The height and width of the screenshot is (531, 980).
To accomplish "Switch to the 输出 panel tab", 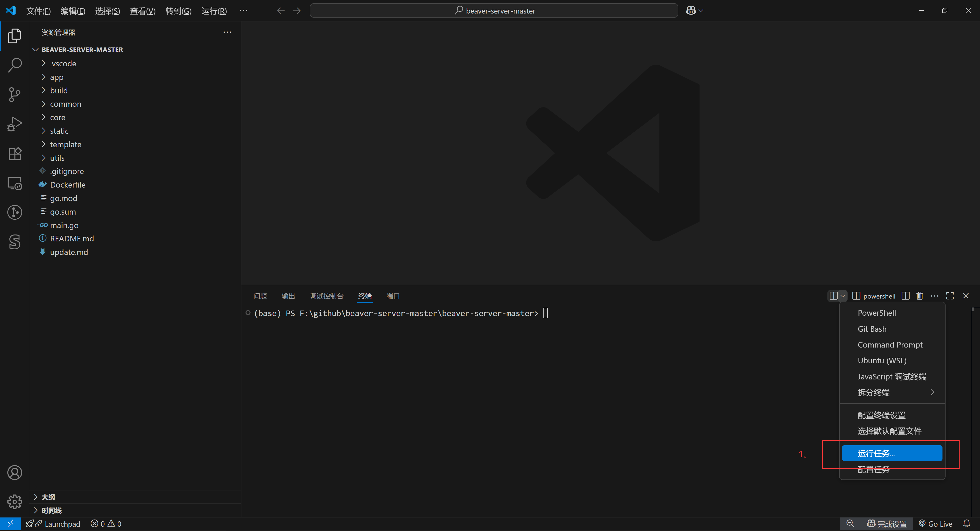I will click(288, 296).
